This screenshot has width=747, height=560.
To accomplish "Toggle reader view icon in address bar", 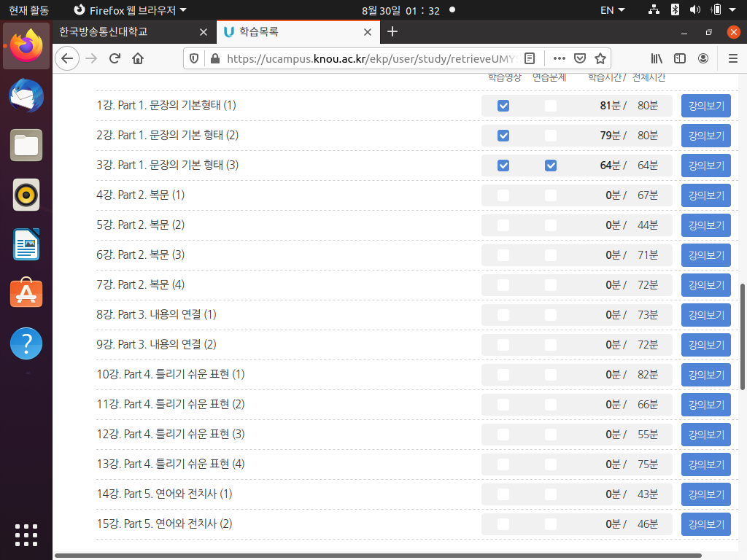I will point(530,59).
